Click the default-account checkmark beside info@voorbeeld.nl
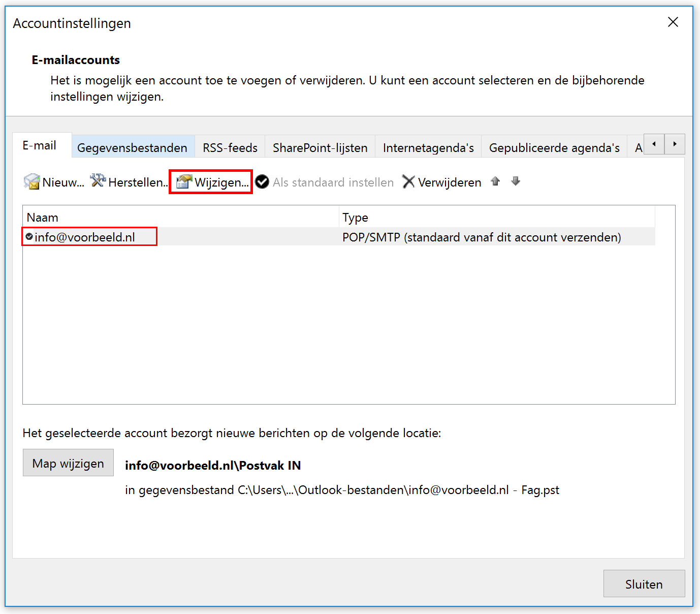The width and height of the screenshot is (700, 614). 29,236
